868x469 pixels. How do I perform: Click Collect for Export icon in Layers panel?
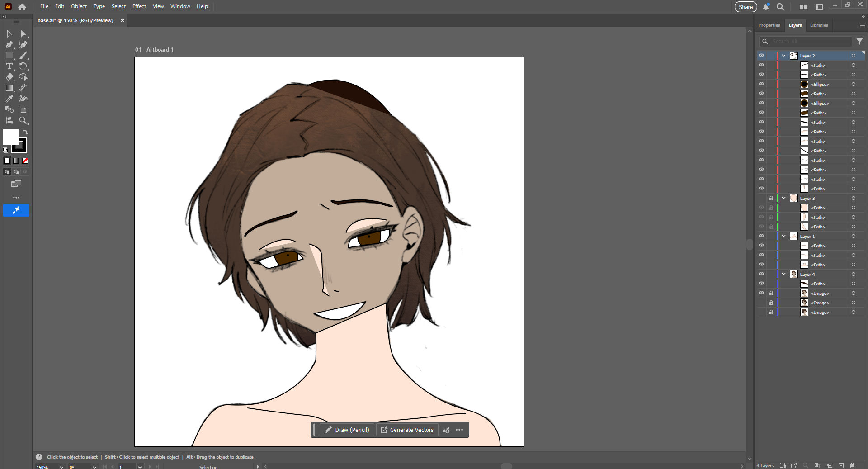click(793, 465)
